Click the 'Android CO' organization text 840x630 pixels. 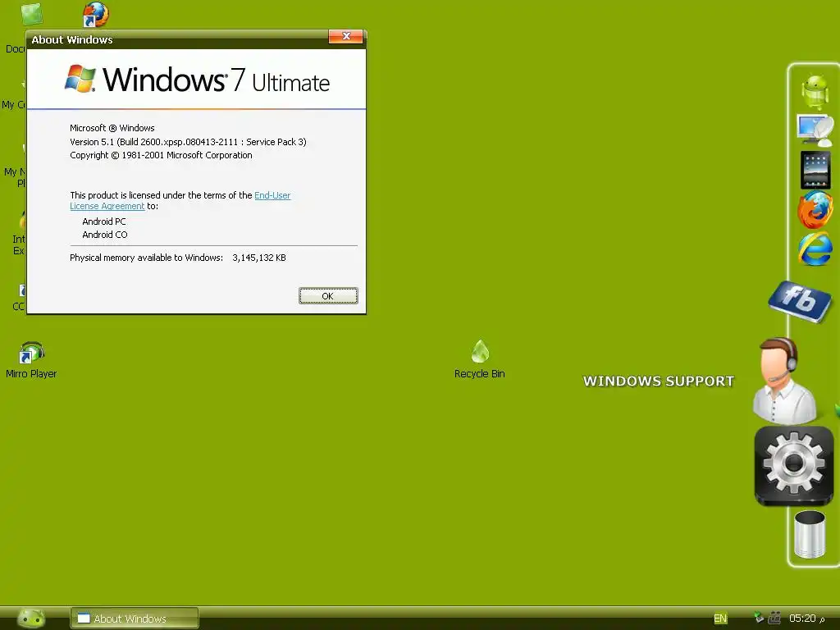pos(104,235)
